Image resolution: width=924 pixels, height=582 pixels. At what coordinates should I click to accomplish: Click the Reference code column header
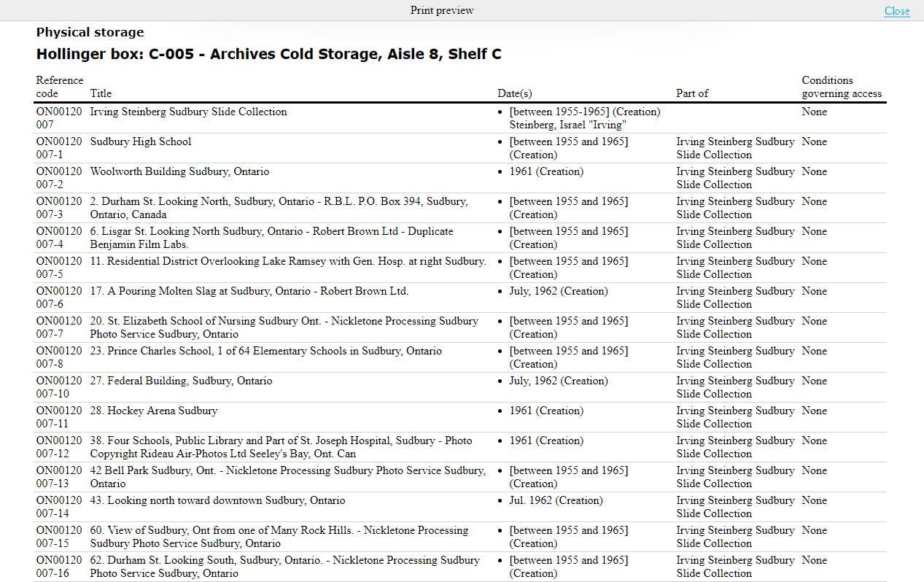click(x=60, y=87)
